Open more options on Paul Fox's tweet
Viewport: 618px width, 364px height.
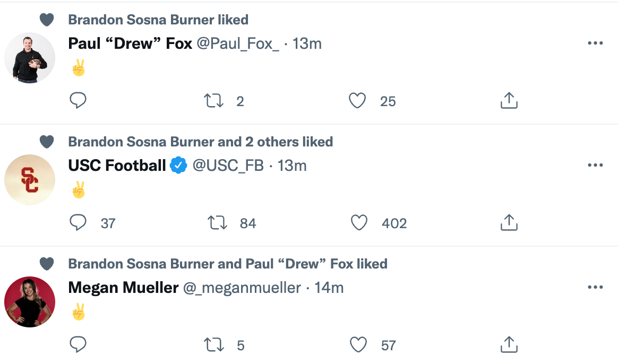pyautogui.click(x=595, y=44)
